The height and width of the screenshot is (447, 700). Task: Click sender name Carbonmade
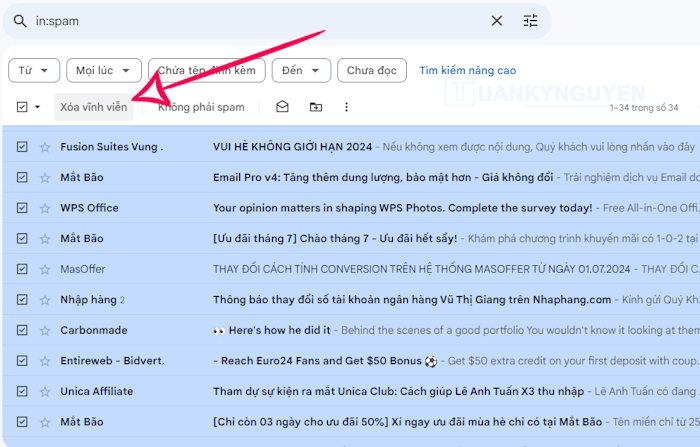[x=94, y=330]
